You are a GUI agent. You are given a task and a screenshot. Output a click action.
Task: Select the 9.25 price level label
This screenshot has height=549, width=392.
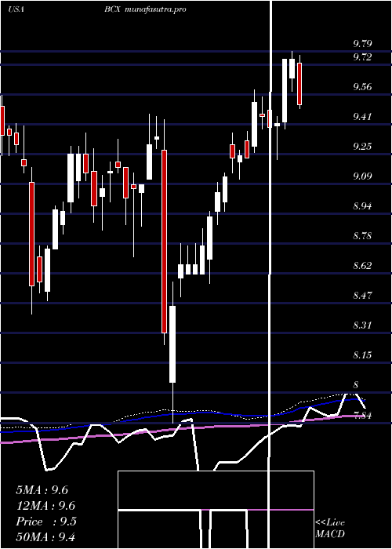[362, 146]
